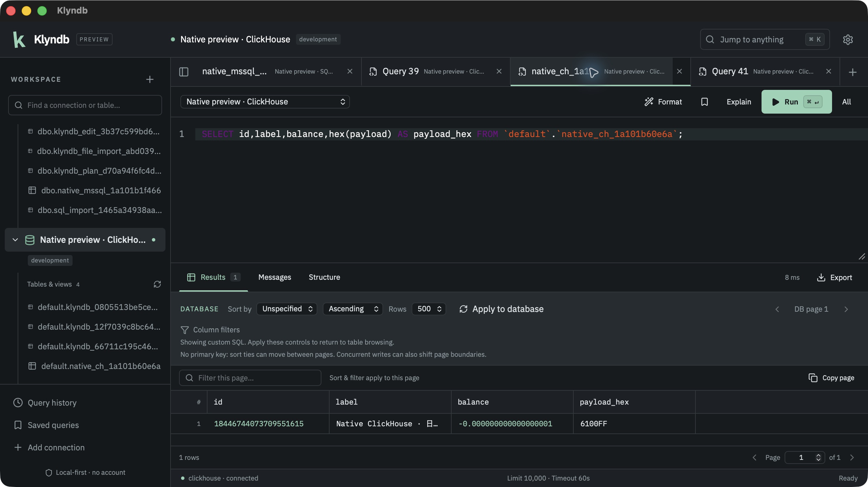The height and width of the screenshot is (487, 868).
Task: Focus the Jump to anything search
Action: click(765, 39)
